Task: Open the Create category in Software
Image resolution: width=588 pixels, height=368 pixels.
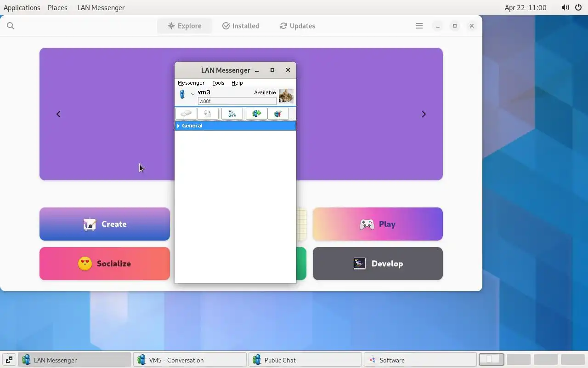Action: pyautogui.click(x=105, y=224)
